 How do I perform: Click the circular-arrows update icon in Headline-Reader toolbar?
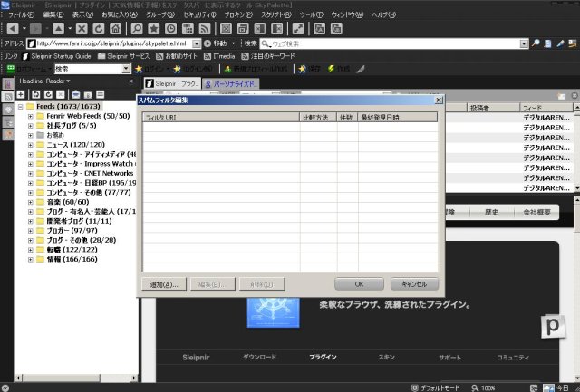36,94
